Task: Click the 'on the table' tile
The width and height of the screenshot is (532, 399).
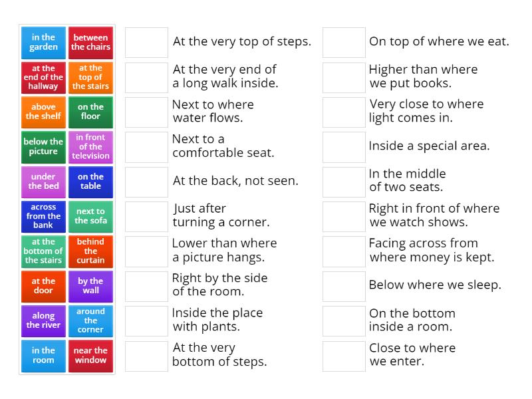Action: click(91, 182)
